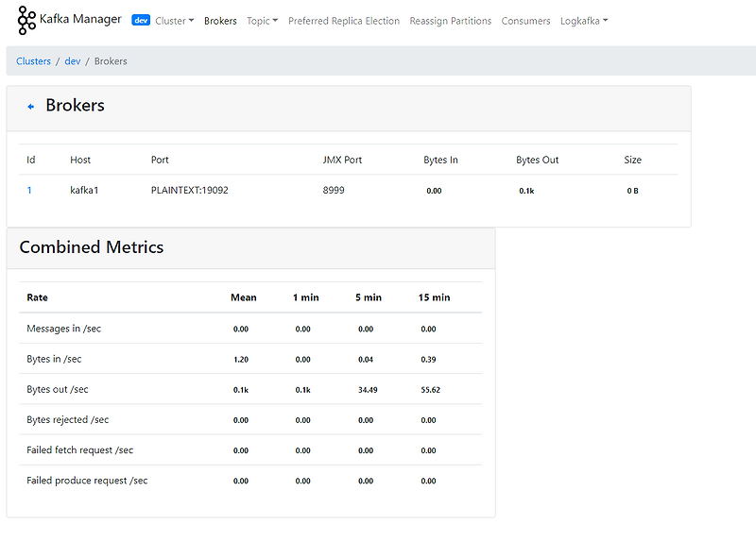Click the dev breadcrumb link
This screenshot has height=542, width=756.
[73, 61]
